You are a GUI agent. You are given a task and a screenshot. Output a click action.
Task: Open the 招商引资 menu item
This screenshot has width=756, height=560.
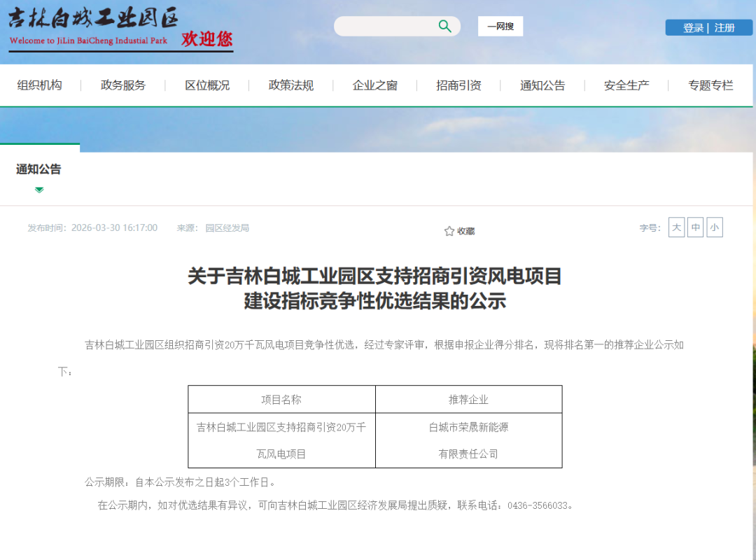[459, 85]
